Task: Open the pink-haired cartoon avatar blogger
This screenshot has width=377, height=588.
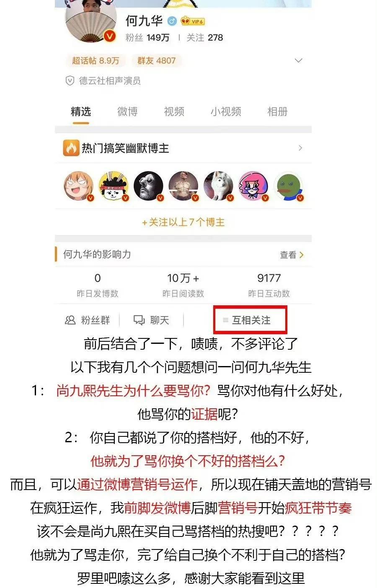Action: pyautogui.click(x=253, y=186)
